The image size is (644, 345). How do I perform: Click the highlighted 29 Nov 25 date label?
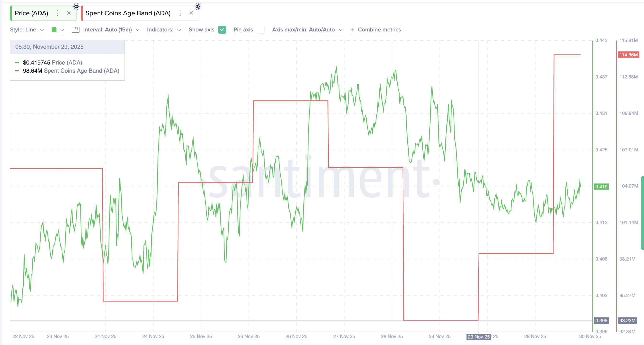[x=479, y=337]
